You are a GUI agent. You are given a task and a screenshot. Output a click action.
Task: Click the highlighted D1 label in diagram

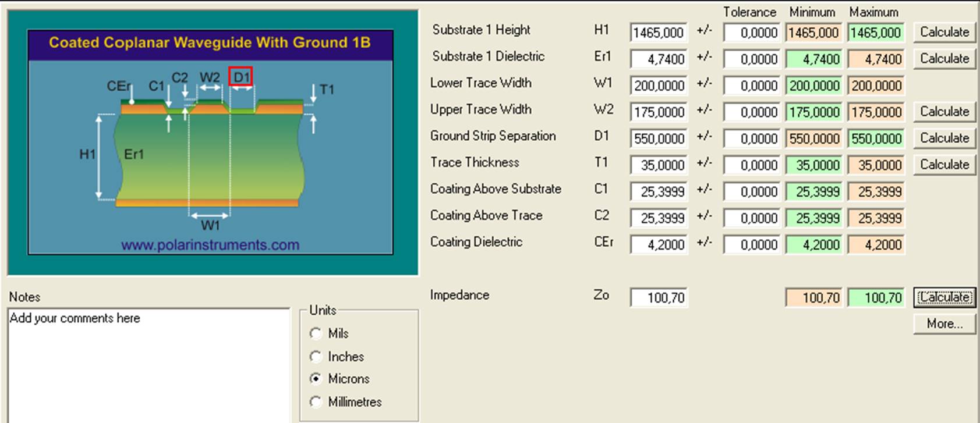241,77
